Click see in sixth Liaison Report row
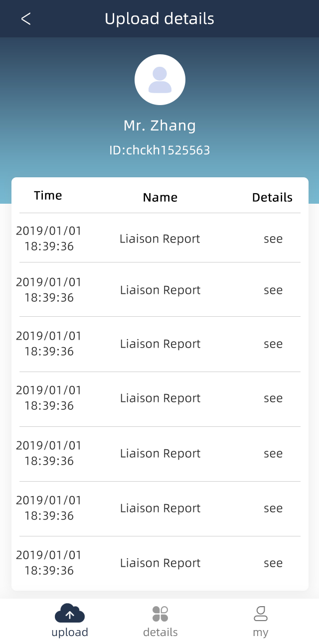 (273, 508)
